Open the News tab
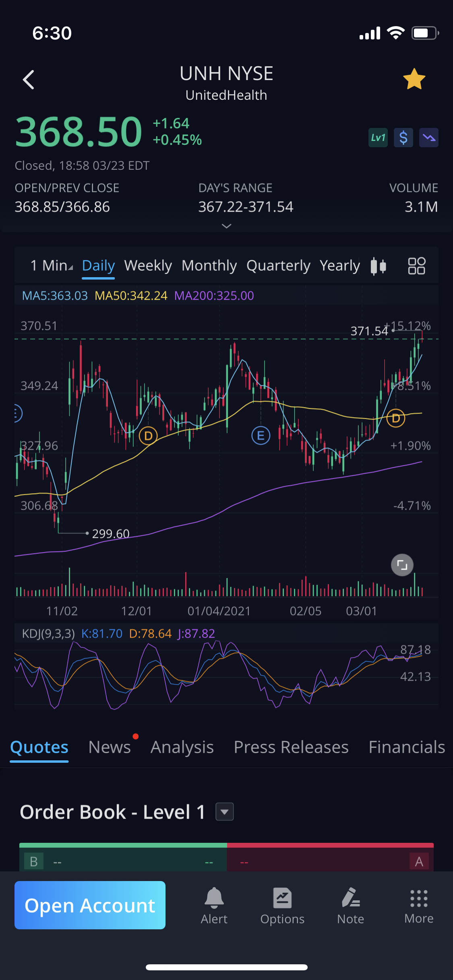Screen dimensions: 453x980 pyautogui.click(x=110, y=747)
